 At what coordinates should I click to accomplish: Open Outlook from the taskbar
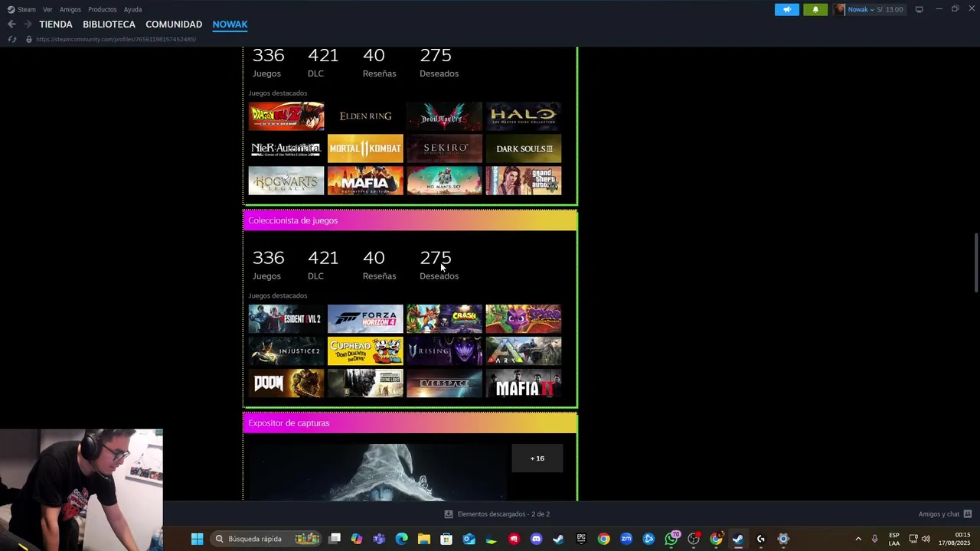coord(469,539)
